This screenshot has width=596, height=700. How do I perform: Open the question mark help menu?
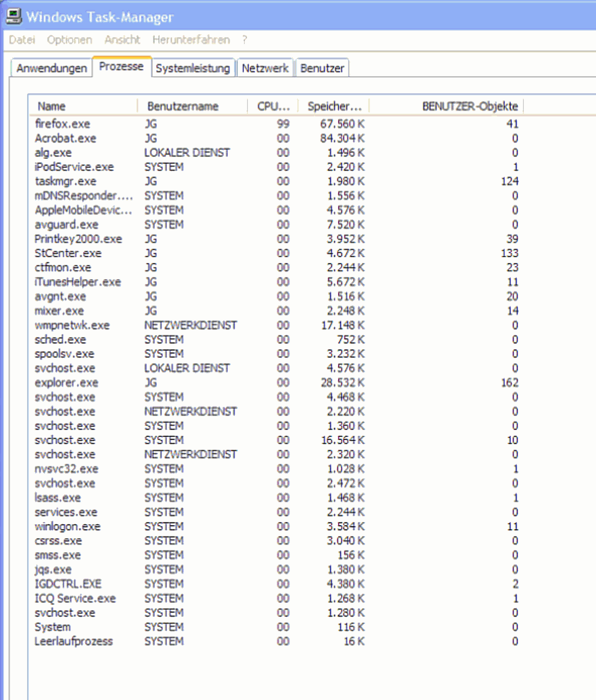[244, 40]
